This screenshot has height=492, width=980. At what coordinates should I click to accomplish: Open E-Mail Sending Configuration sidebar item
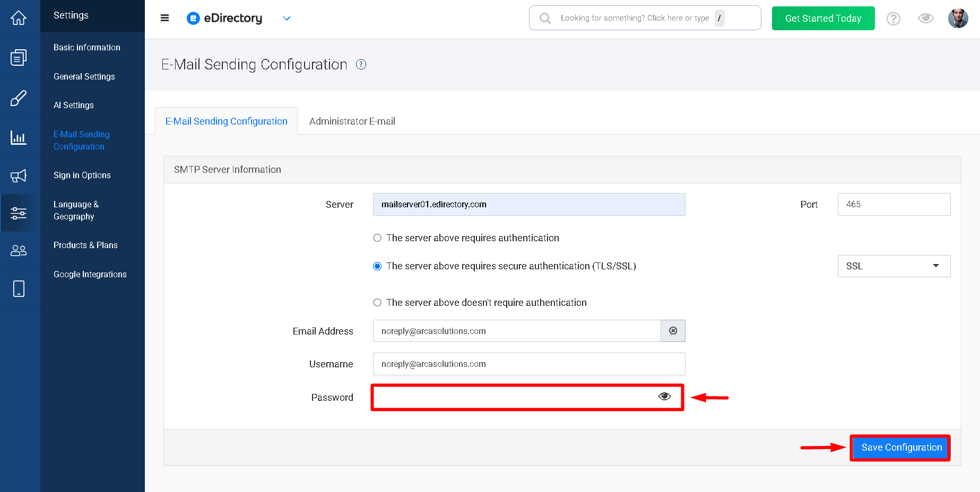pos(82,140)
